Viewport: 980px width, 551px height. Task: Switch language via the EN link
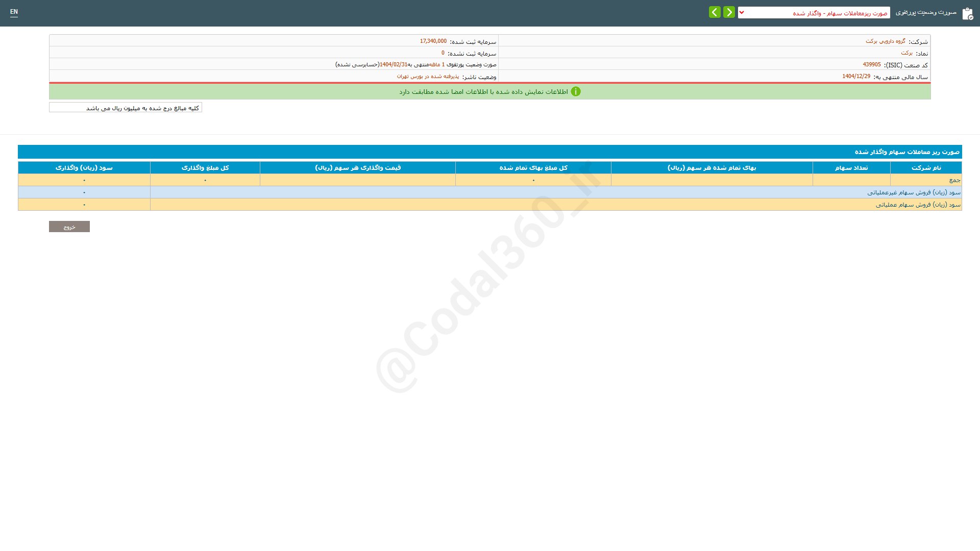pyautogui.click(x=14, y=12)
